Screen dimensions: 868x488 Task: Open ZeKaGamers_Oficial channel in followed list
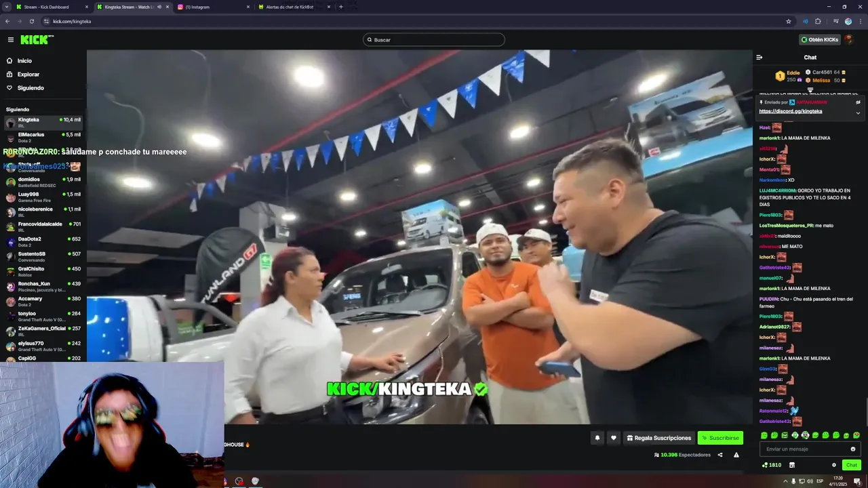[43, 331]
